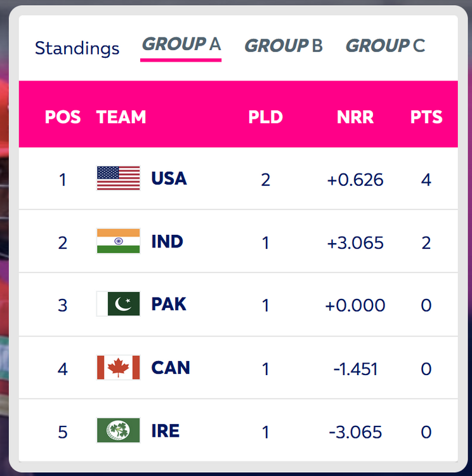Click USA's points value of 4
Viewport: 472px width, 476px height.
click(x=426, y=180)
